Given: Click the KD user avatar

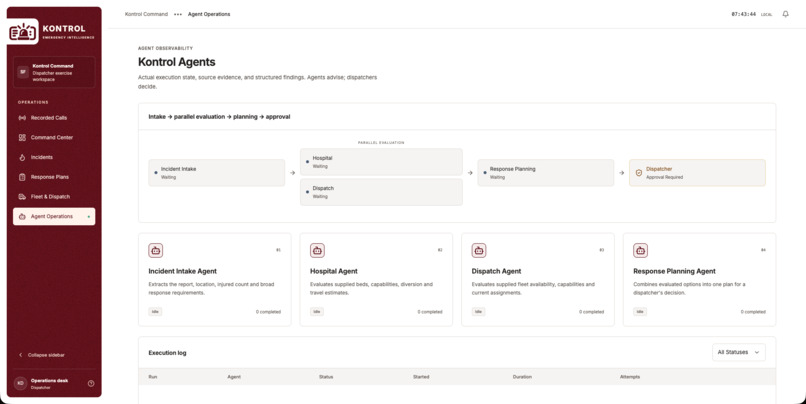Looking at the screenshot, I should [x=21, y=383].
